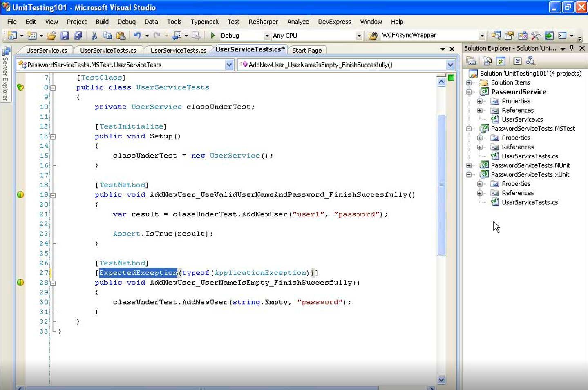Click the Cut scissors icon

click(x=94, y=36)
